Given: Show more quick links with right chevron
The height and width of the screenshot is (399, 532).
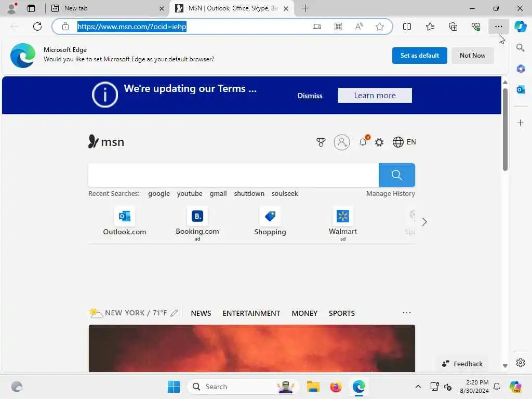Looking at the screenshot, I should [x=424, y=222].
